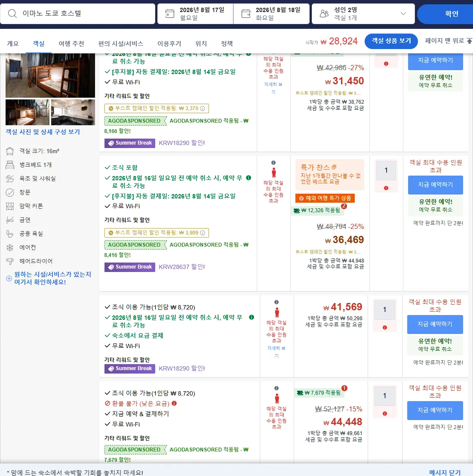Book now for the ₩41,569 offer
The image size is (473, 476).
(435, 324)
